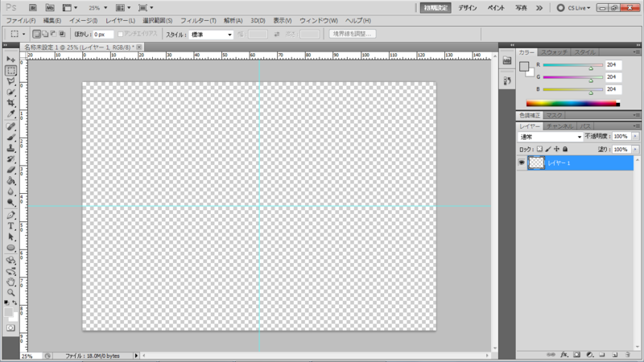The height and width of the screenshot is (362, 644).
Task: Create a new layer group
Action: [602, 355]
